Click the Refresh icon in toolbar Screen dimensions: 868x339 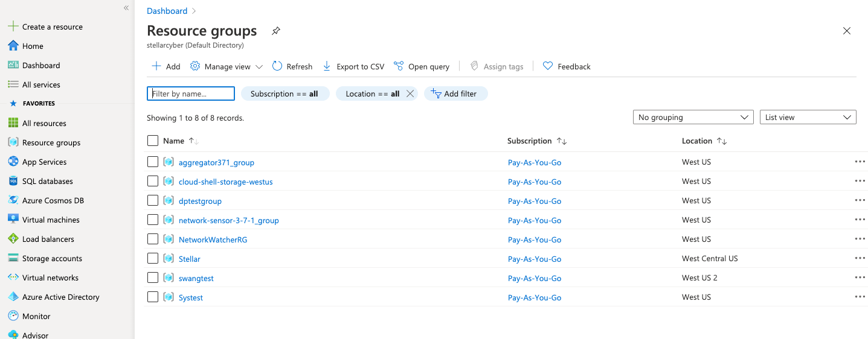coord(277,66)
